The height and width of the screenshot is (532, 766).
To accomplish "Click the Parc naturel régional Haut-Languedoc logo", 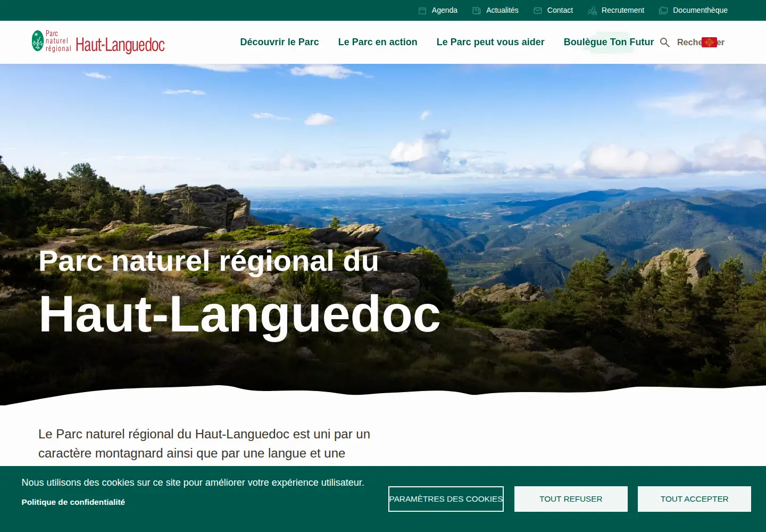I will [98, 42].
